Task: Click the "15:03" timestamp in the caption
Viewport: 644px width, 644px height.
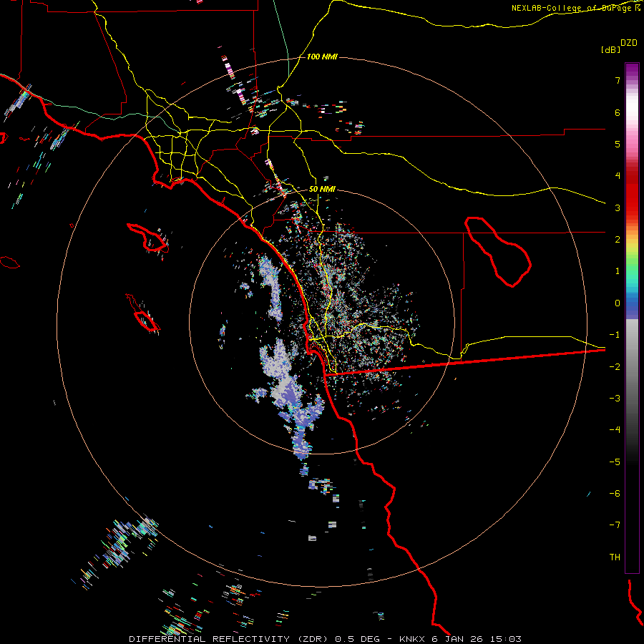Action: pyautogui.click(x=506, y=639)
